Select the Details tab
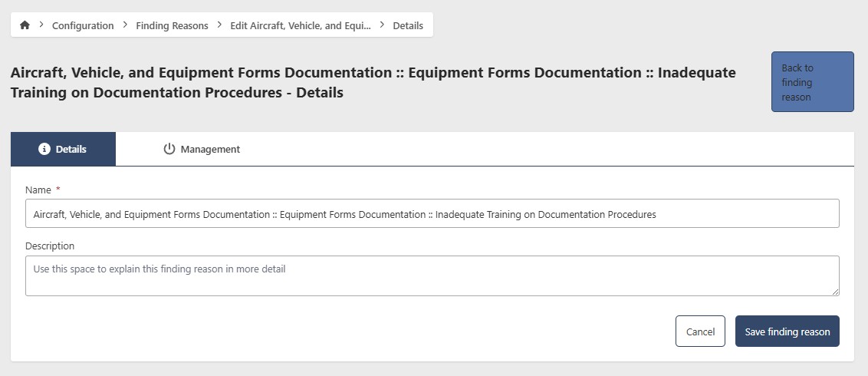The image size is (868, 376). pyautogui.click(x=63, y=149)
